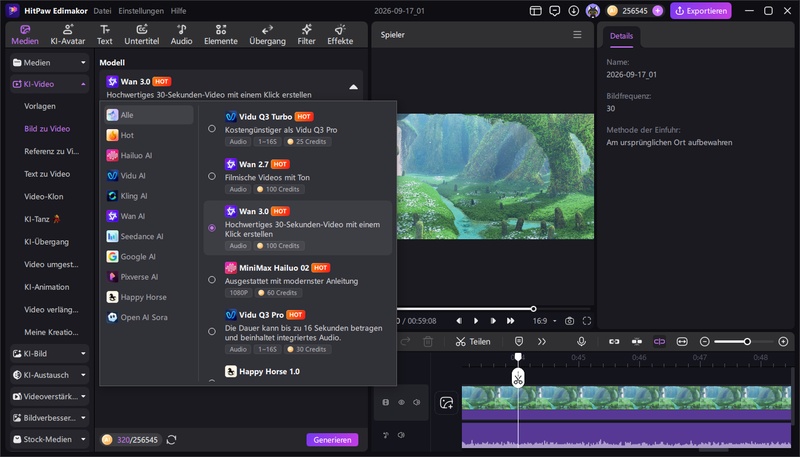Click the scissors cut handle on playhead
The width and height of the screenshot is (800, 457).
[518, 378]
